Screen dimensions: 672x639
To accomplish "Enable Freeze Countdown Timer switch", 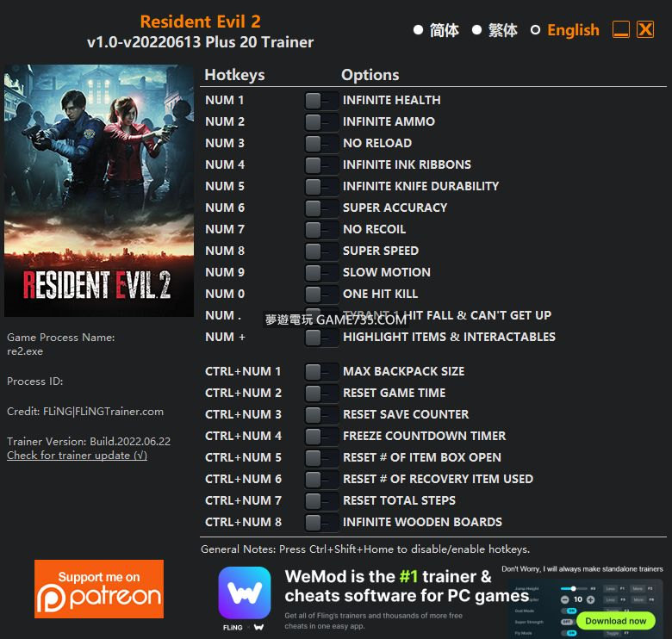I will point(321,437).
